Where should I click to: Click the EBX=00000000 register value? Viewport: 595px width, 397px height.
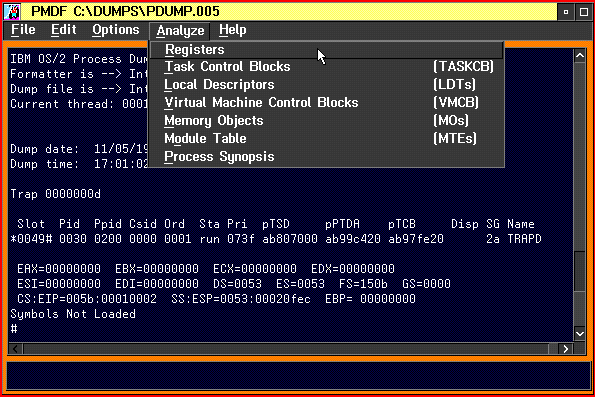157,269
